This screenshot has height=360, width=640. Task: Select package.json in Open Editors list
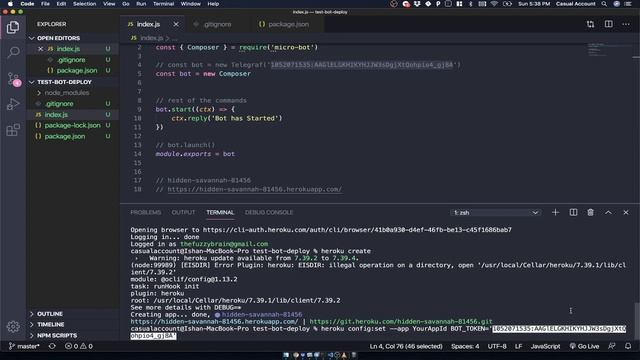77,71
